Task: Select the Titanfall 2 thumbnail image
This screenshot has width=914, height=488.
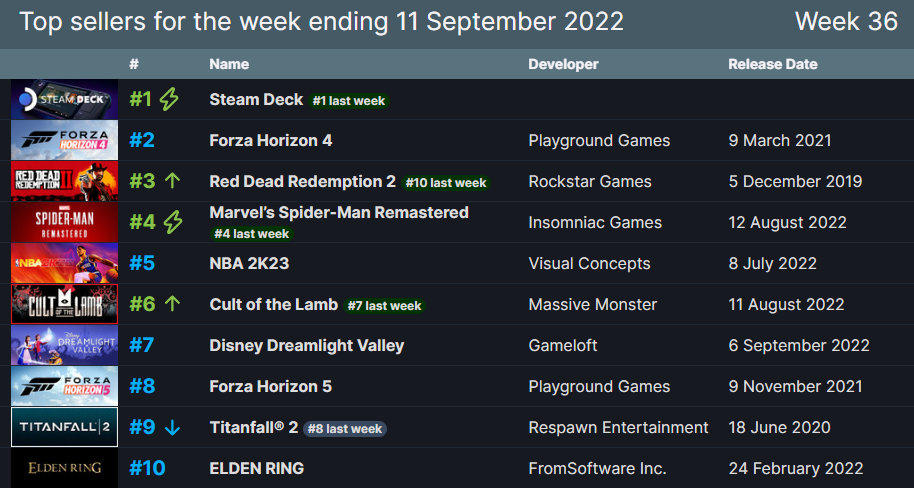Action: click(64, 427)
